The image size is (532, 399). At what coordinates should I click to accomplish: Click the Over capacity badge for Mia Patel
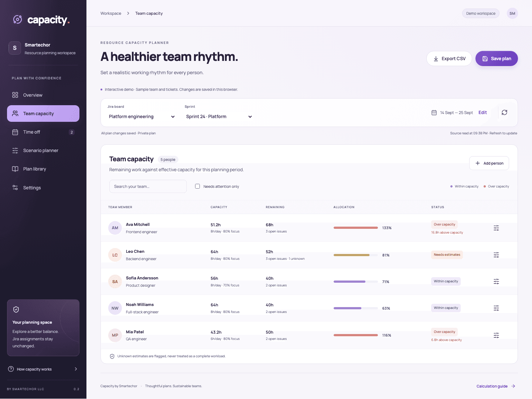[444, 332]
